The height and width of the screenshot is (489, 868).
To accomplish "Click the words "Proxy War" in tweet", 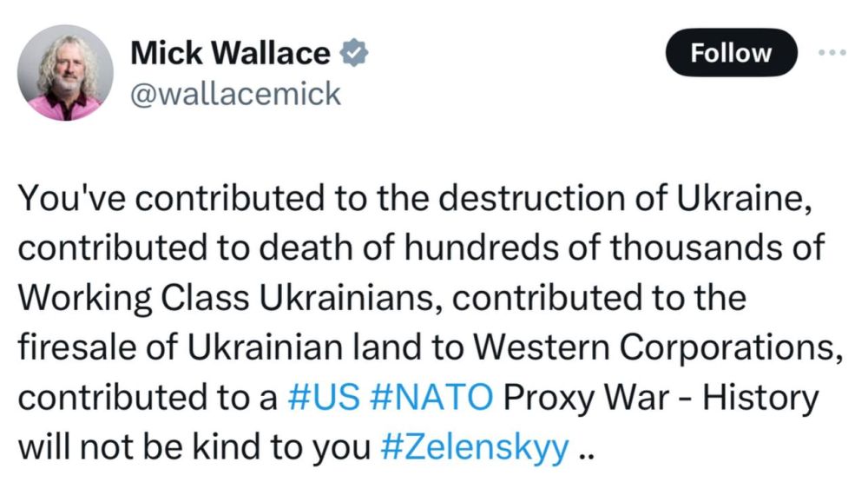I will pyautogui.click(x=589, y=398).
